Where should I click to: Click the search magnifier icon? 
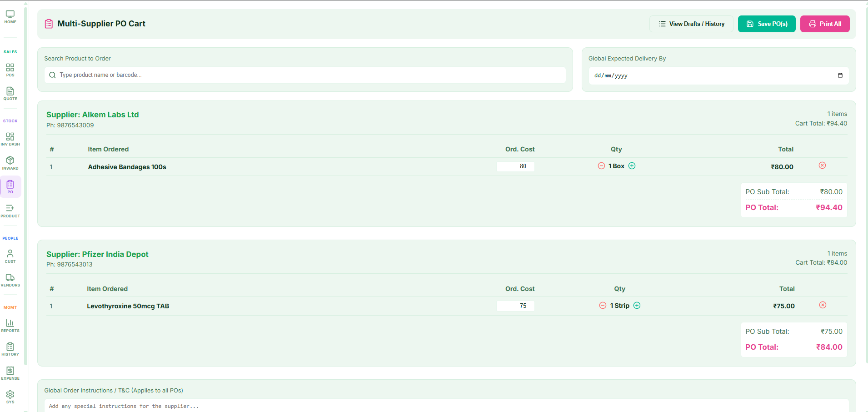point(52,75)
